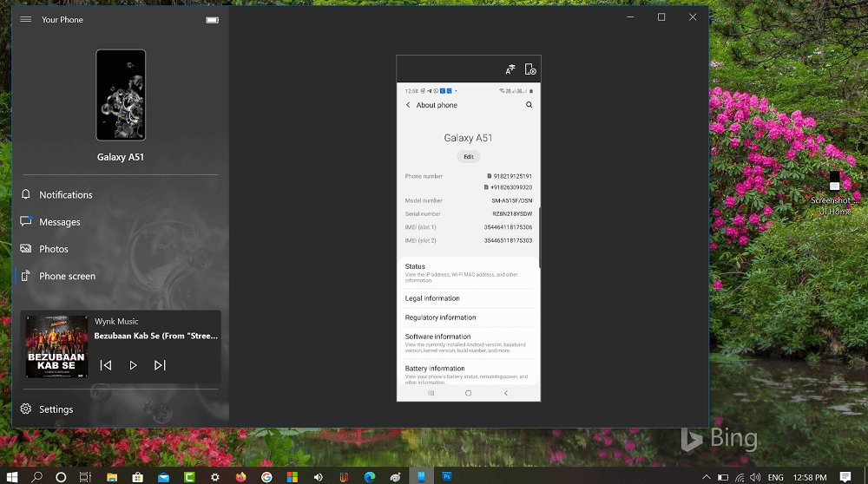
Task: Tap the search icon on About phone
Action: 529,105
